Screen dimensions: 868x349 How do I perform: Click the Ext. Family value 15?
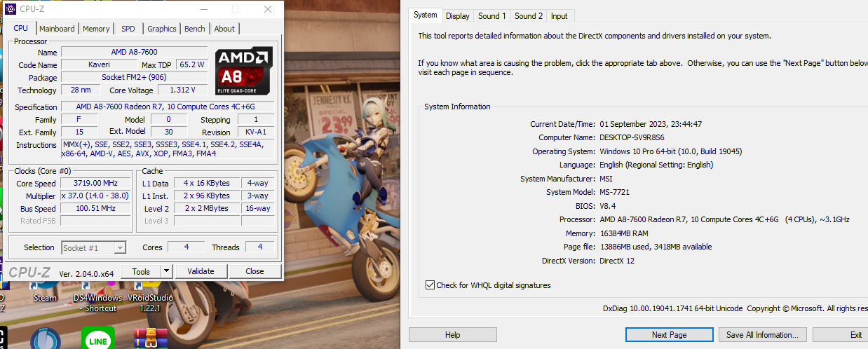click(79, 132)
